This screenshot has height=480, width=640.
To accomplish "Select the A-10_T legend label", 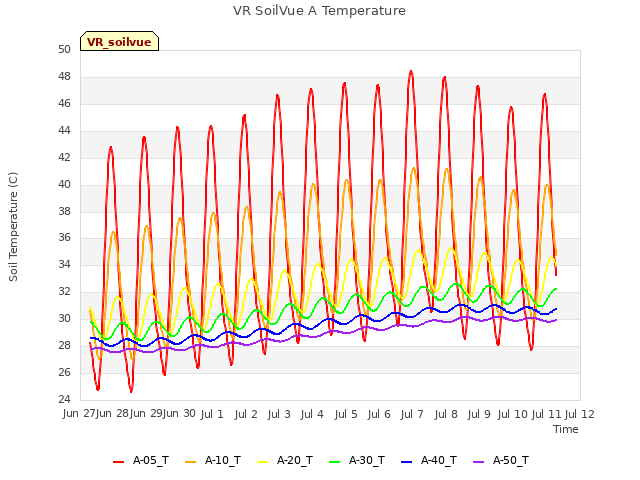I will coord(223,460).
